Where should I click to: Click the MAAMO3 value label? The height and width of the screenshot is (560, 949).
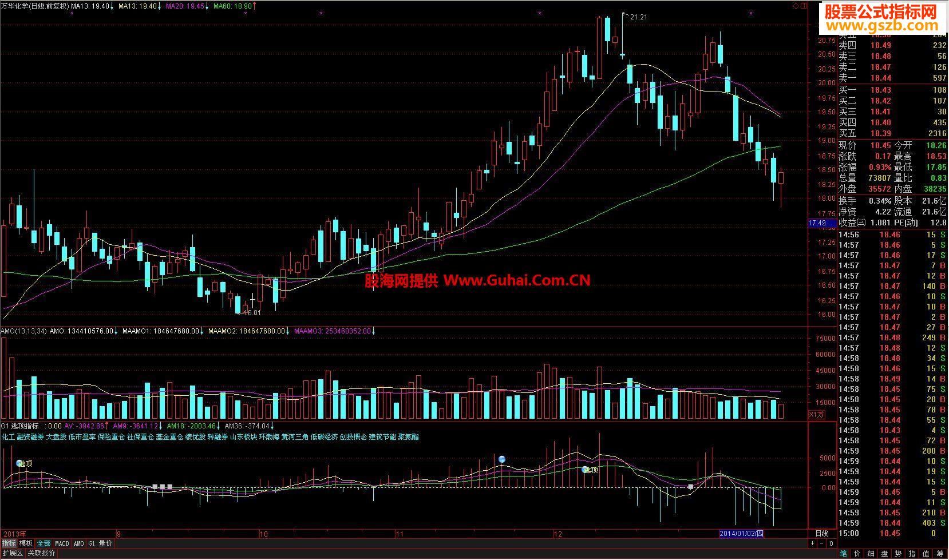(332, 331)
